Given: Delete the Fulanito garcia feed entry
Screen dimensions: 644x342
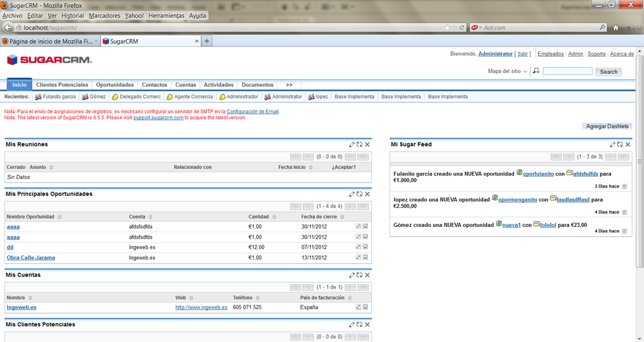Looking at the screenshot, I should tap(624, 186).
